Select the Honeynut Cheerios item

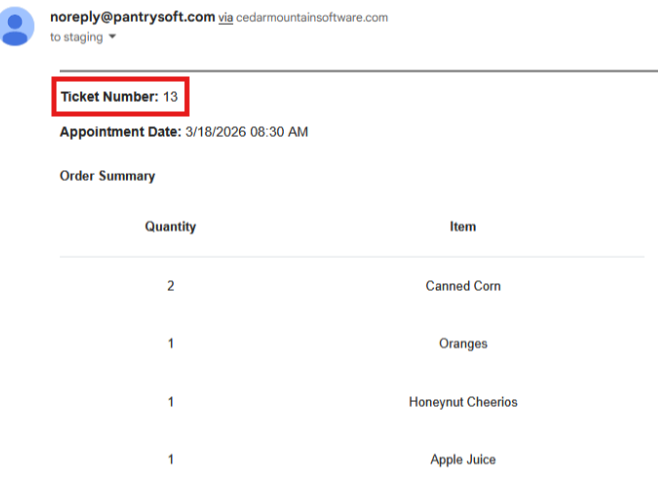[462, 402]
